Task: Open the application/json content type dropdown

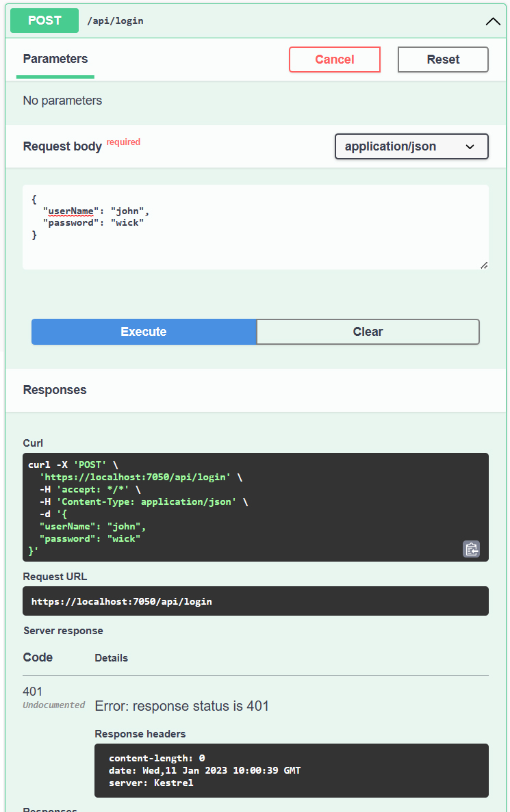Action: [411, 146]
